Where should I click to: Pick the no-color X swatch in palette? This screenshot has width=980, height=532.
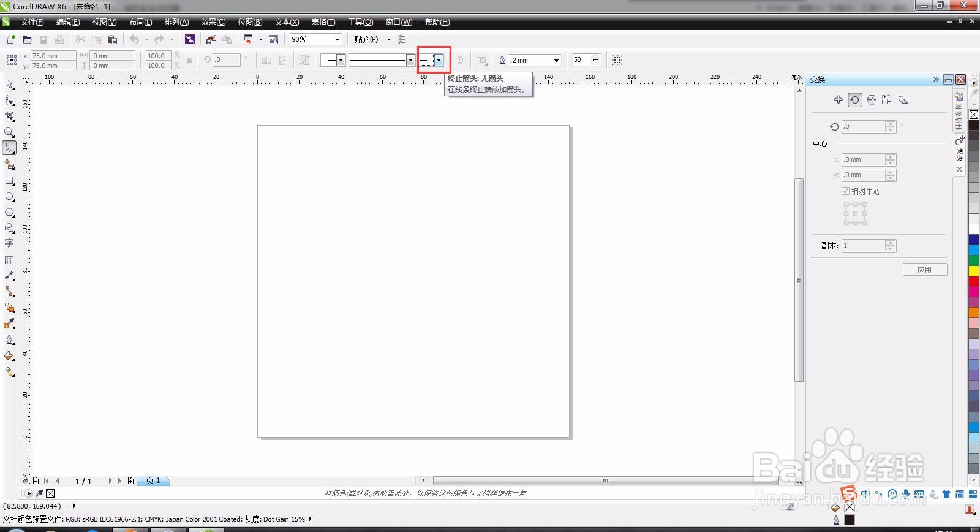tap(974, 115)
